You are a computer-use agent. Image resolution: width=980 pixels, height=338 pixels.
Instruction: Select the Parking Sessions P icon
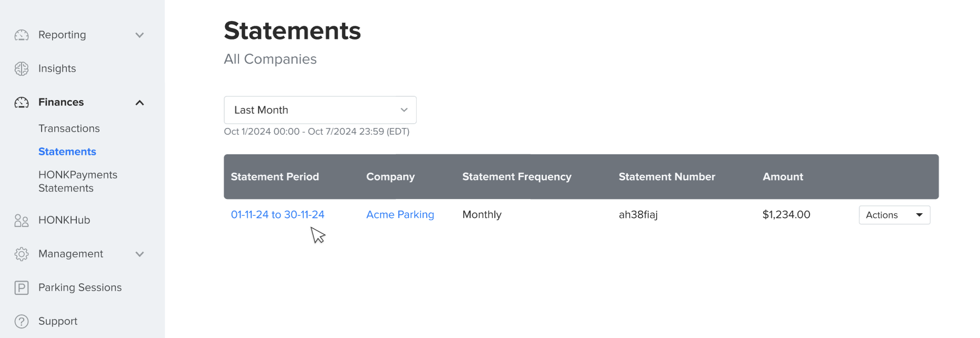(x=22, y=287)
